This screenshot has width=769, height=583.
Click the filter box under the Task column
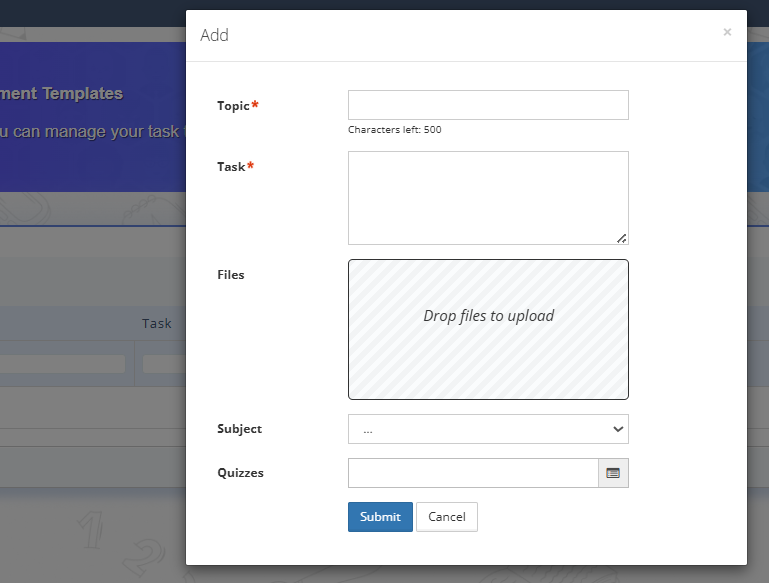point(164,364)
